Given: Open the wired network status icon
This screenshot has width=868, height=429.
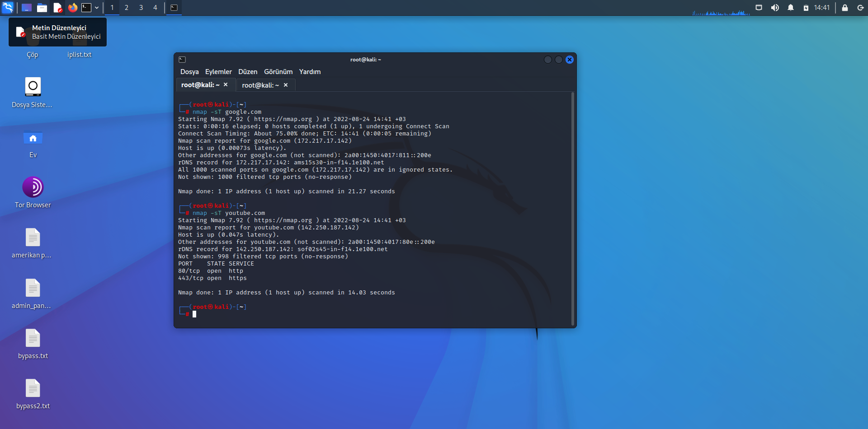Looking at the screenshot, I should click(759, 8).
